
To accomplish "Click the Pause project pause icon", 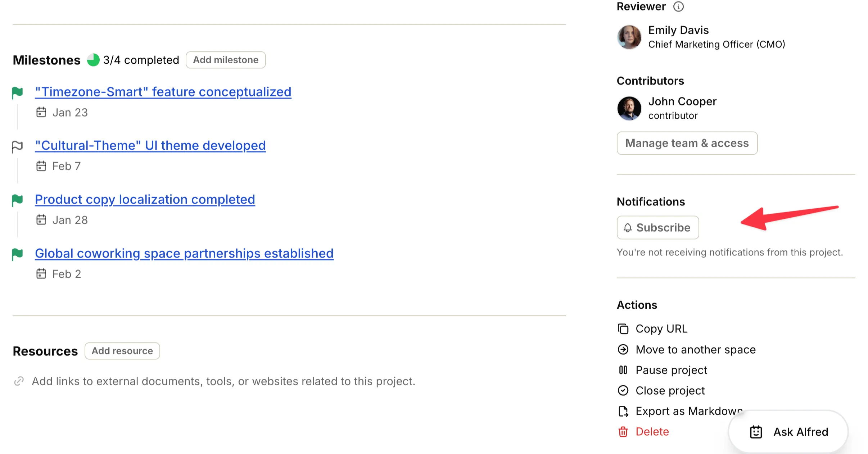I will [x=623, y=370].
